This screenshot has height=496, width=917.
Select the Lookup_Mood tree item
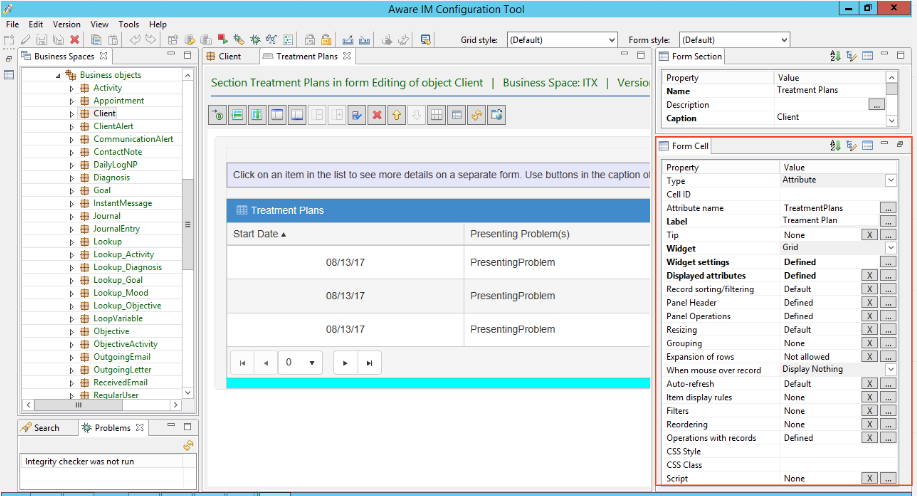(120, 293)
